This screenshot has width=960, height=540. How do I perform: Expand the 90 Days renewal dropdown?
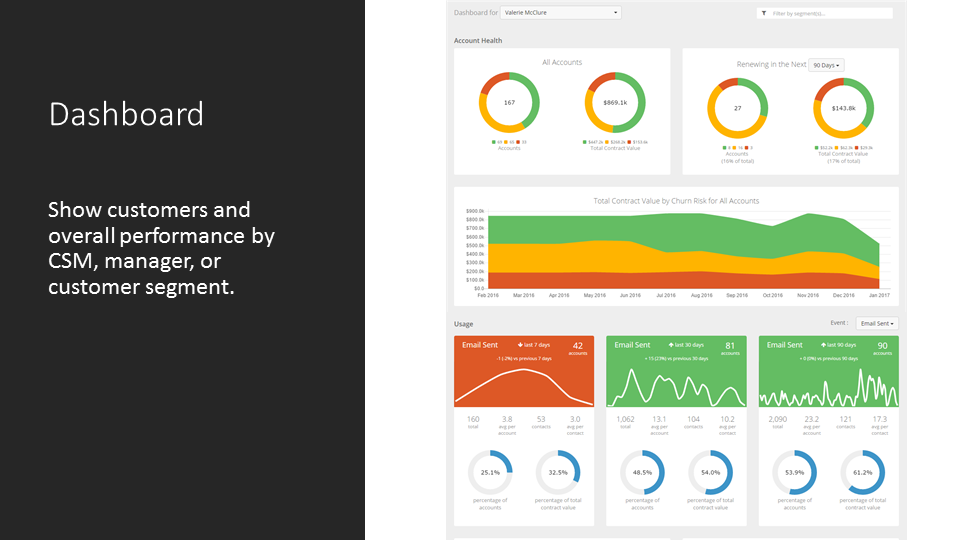pyautogui.click(x=826, y=65)
